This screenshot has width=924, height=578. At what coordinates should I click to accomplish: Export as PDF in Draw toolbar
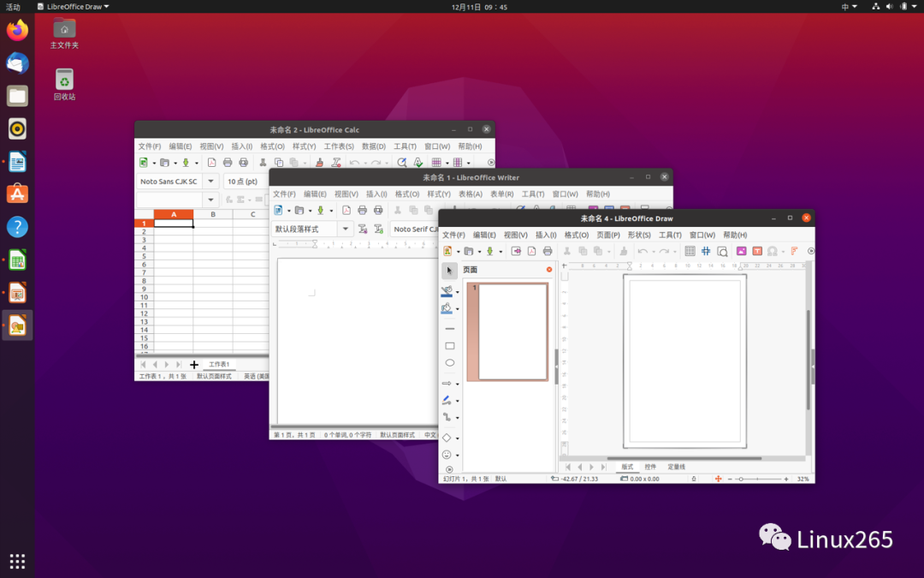click(x=531, y=251)
